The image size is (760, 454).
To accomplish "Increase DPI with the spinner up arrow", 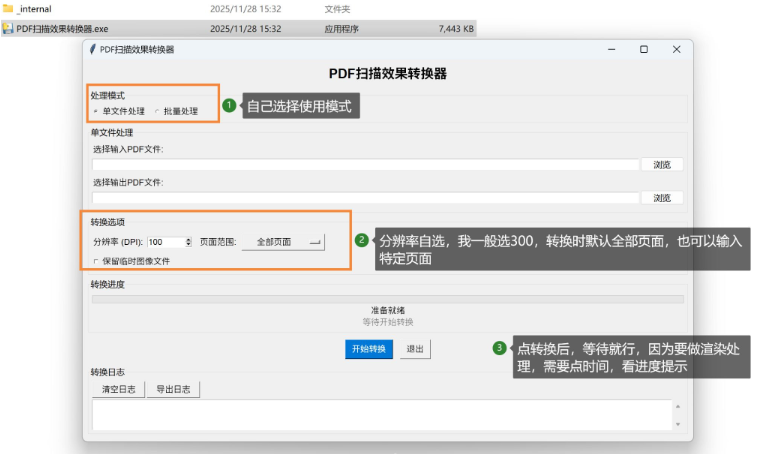I will tap(189, 239).
